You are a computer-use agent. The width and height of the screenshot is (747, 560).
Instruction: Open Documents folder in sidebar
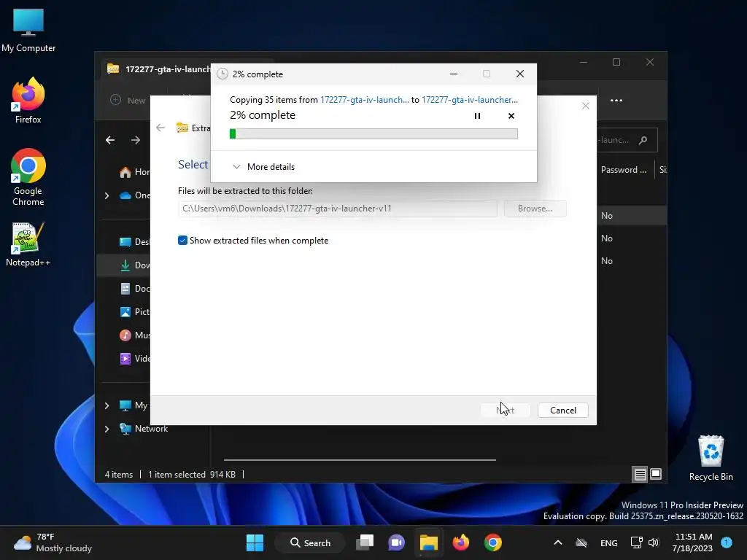click(x=134, y=289)
